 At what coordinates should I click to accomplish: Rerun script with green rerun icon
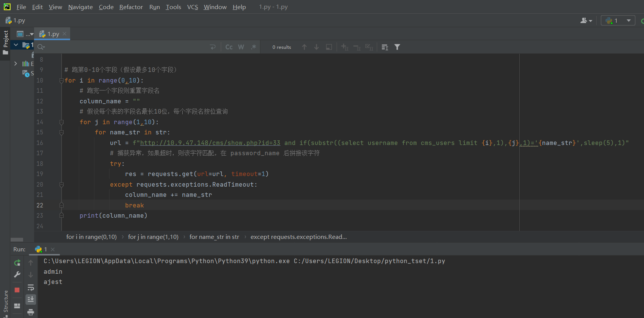tap(17, 263)
